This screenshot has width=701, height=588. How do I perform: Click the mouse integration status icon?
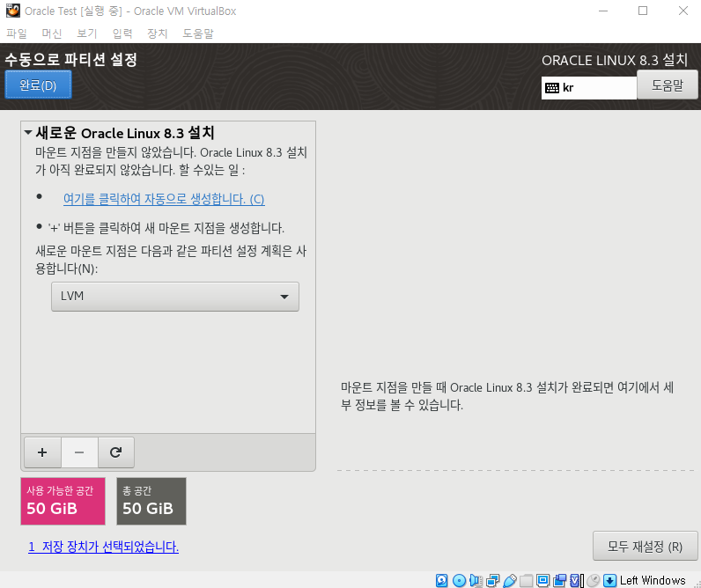[593, 580]
